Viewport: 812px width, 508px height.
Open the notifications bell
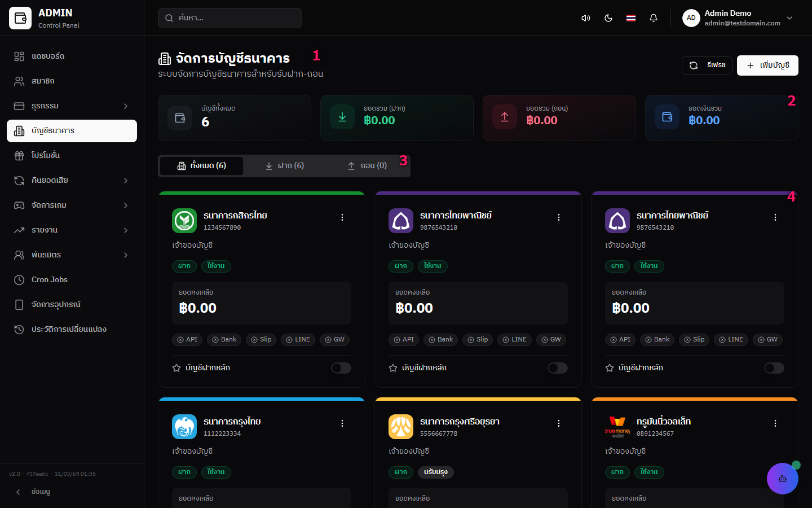[654, 18]
